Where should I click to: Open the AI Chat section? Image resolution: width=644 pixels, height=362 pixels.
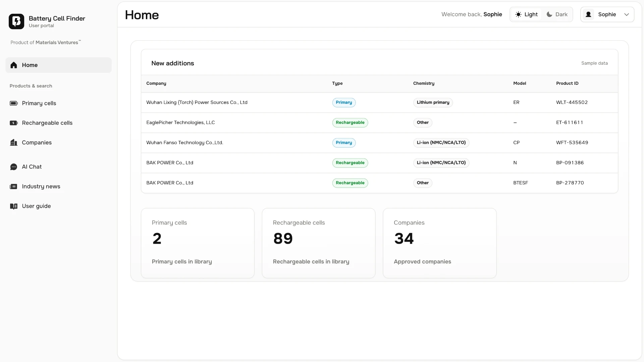58,167
